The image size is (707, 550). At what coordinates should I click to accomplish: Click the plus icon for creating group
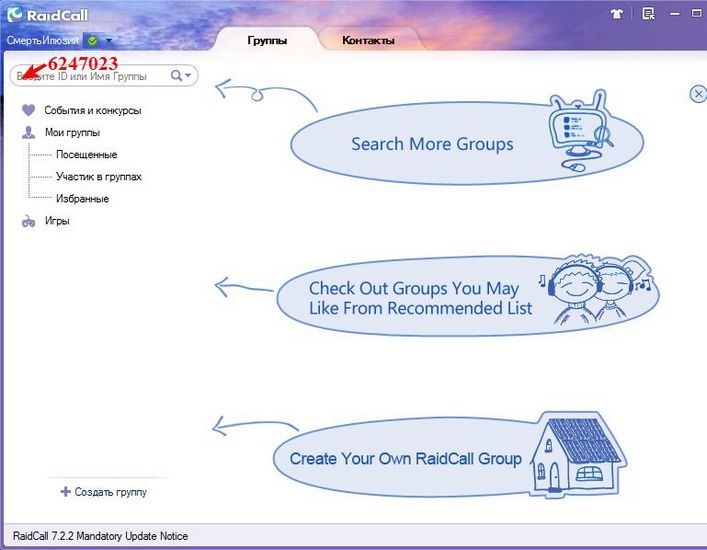[x=66, y=491]
